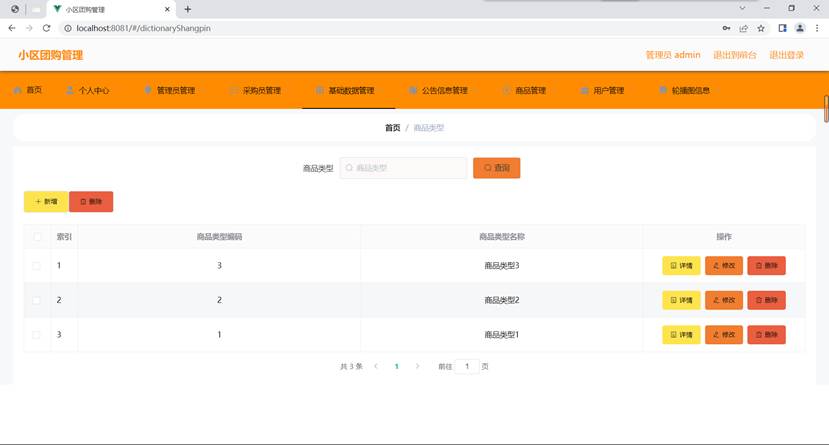The width and height of the screenshot is (829, 445).
Task: Click 删除 for 商品类型3
Action: [767, 266]
